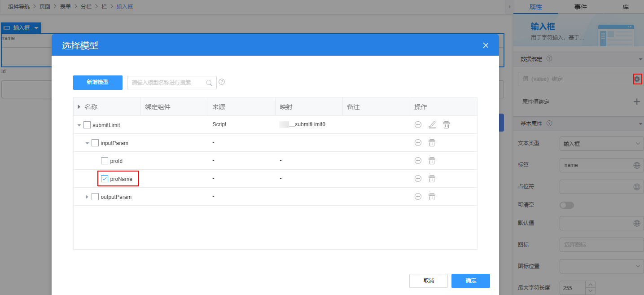Switch to the 库 tab
The height and width of the screenshot is (295, 644).
[625, 7]
